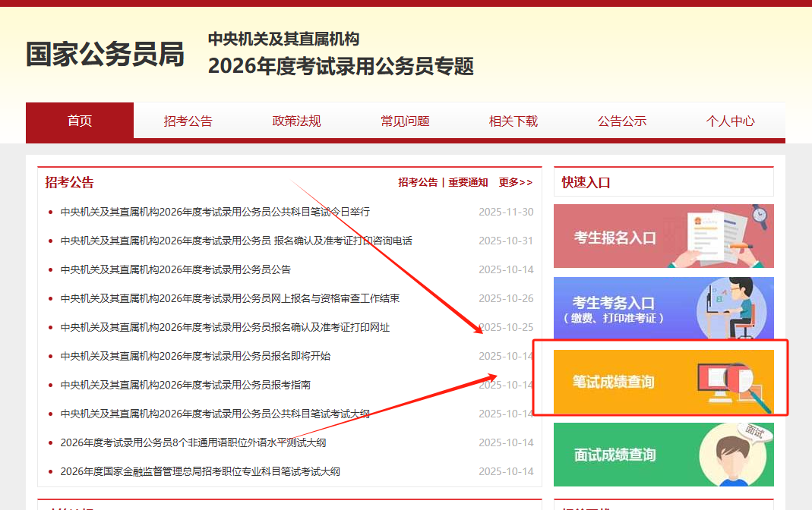Open the 政策法规 menu item

tap(296, 121)
